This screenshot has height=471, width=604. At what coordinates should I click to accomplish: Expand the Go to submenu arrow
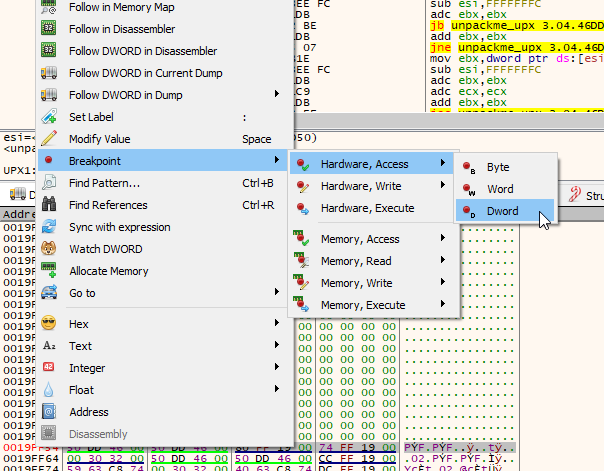coord(277,292)
